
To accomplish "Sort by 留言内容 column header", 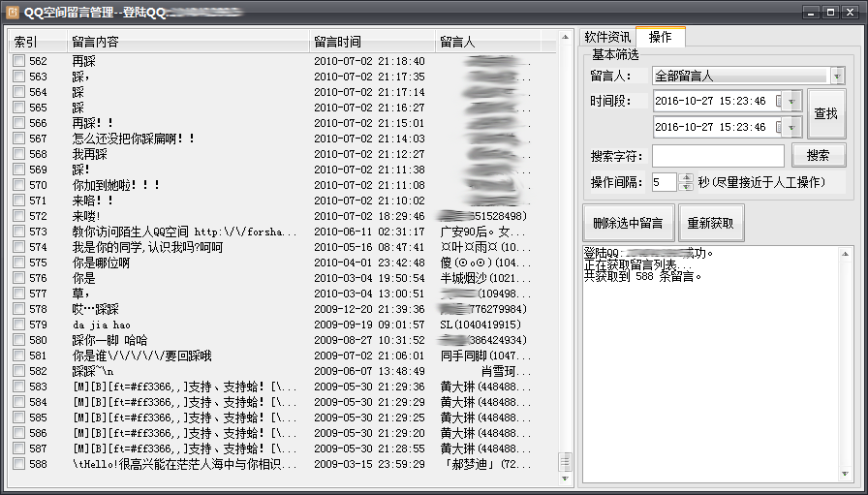I will pos(188,42).
